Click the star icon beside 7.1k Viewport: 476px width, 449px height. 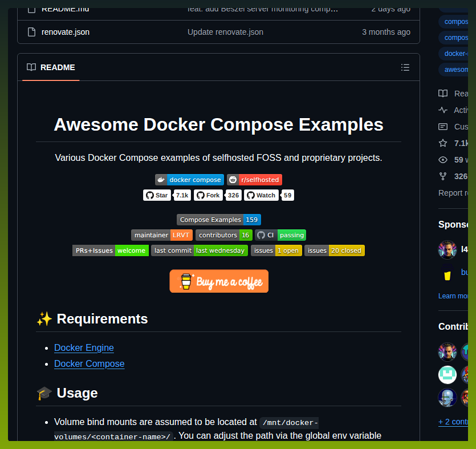443,143
